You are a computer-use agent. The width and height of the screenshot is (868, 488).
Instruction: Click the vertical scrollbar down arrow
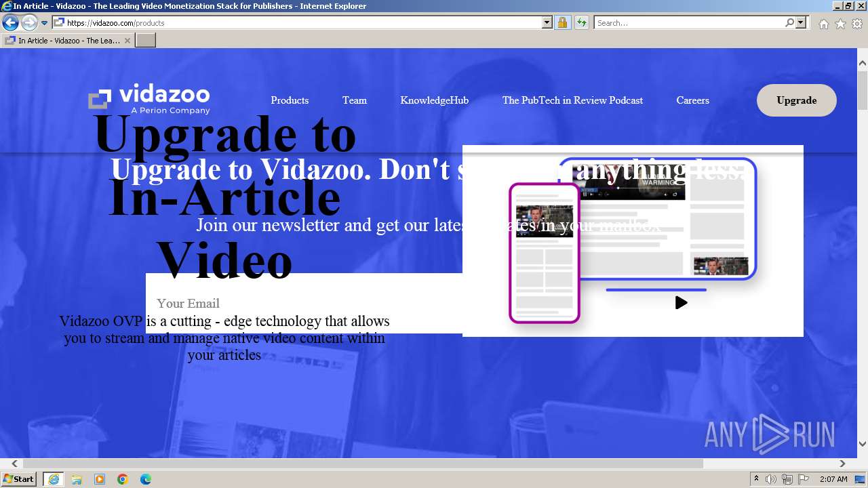tap(863, 444)
